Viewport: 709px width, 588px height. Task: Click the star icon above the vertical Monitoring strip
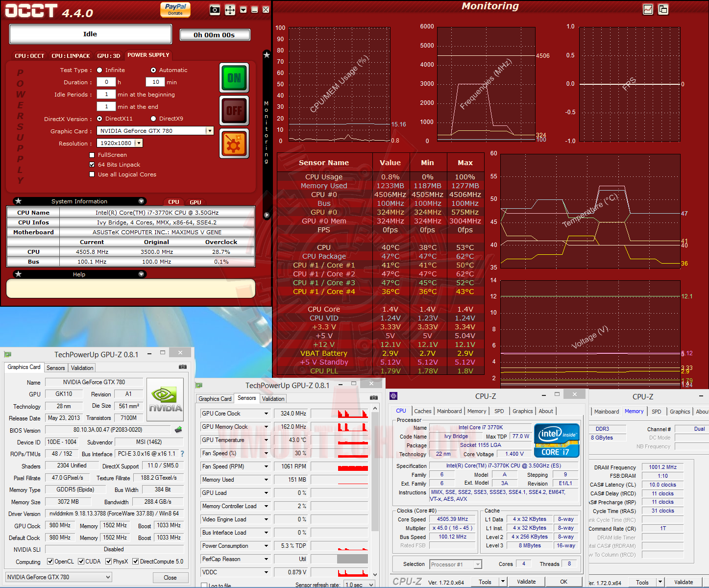[x=267, y=55]
